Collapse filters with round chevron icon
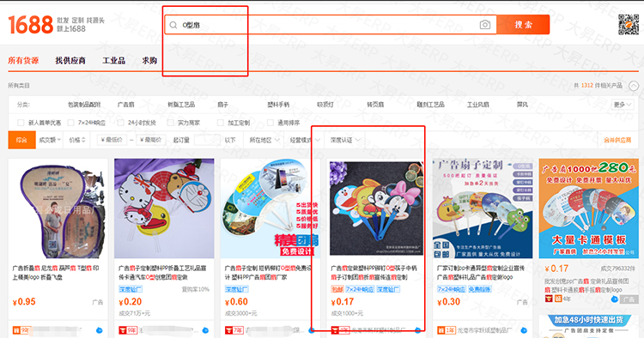644x350 pixels. tap(634, 86)
